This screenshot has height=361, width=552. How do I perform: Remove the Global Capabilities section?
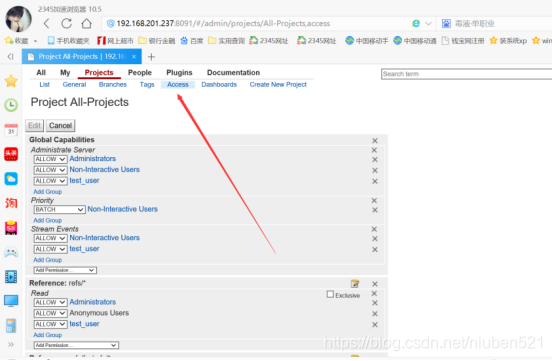(375, 141)
